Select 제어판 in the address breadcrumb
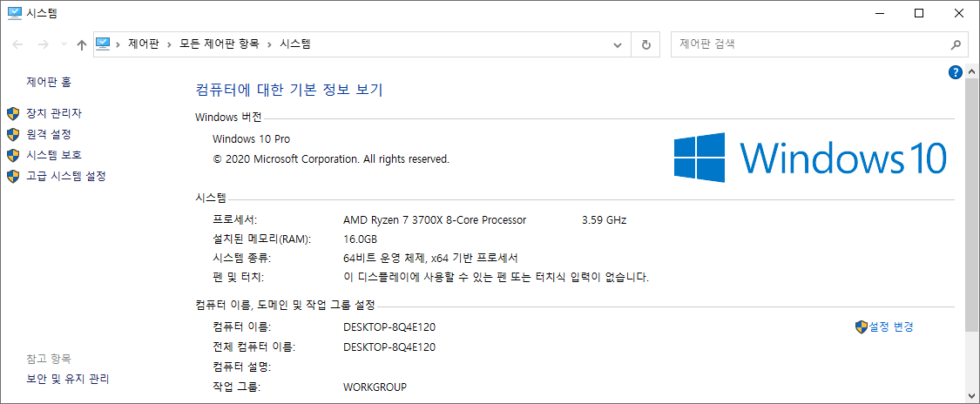This screenshot has height=404, width=980. [x=143, y=44]
